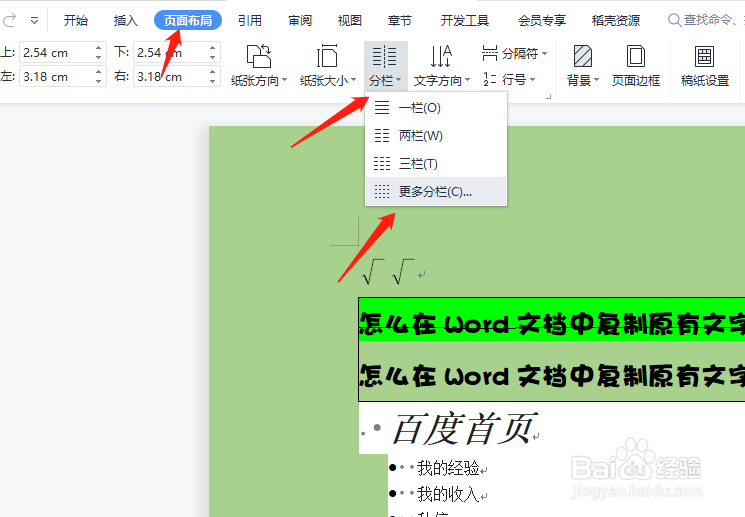Decrease the right margin value
This screenshot has height=517, width=745.
click(212, 82)
